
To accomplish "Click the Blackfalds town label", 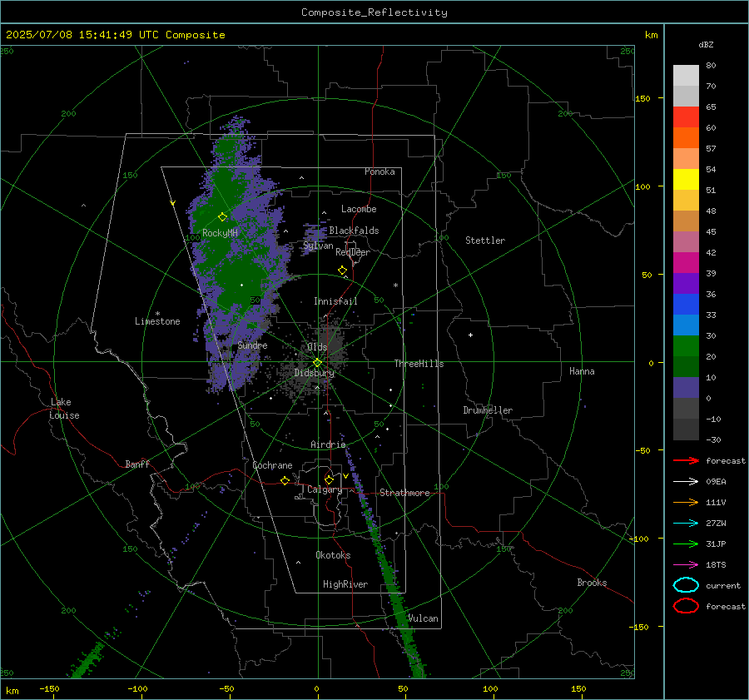I will click(x=354, y=231).
